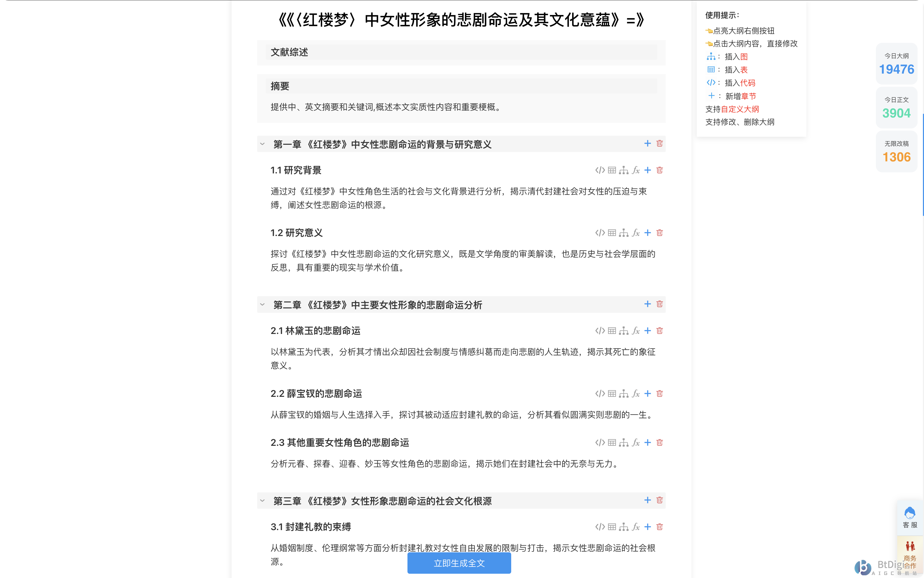Image resolution: width=924 pixels, height=578 pixels.
Task: Delete Chapter 3 using the trash icon
Action: tap(659, 500)
